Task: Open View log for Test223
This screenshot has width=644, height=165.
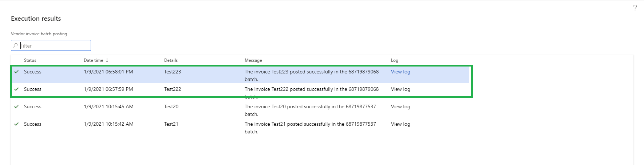Action: pyautogui.click(x=400, y=72)
